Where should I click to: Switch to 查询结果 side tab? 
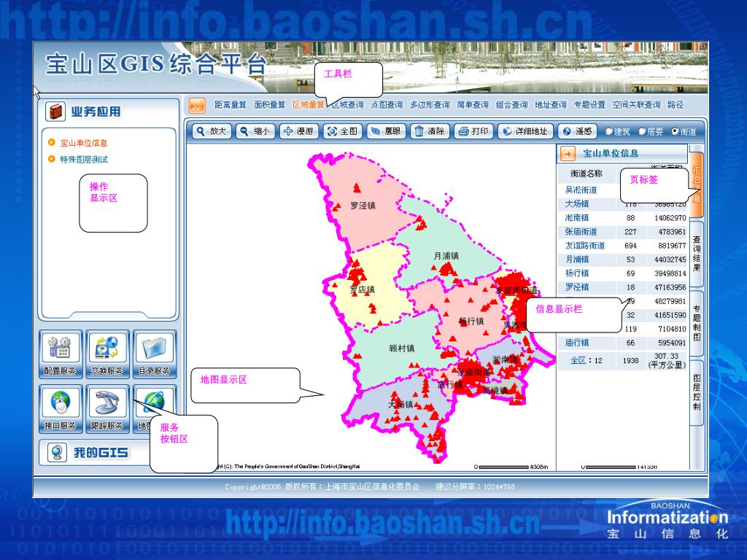tap(697, 253)
